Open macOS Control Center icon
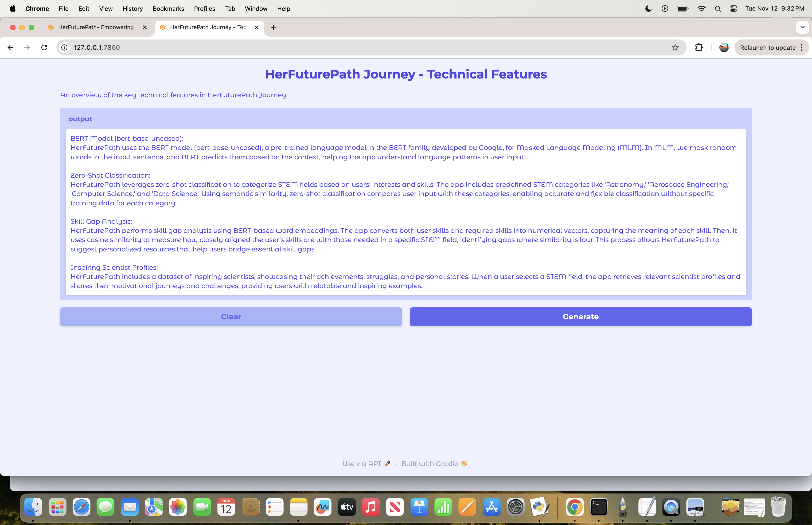812x525 pixels. point(734,8)
